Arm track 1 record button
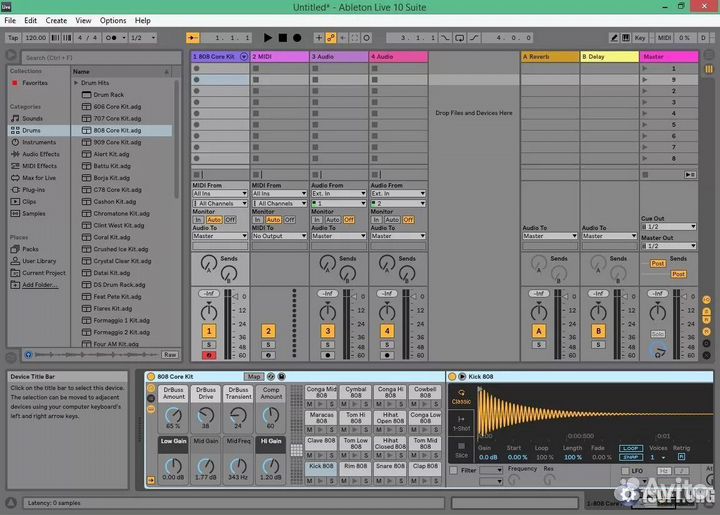 tap(209, 355)
